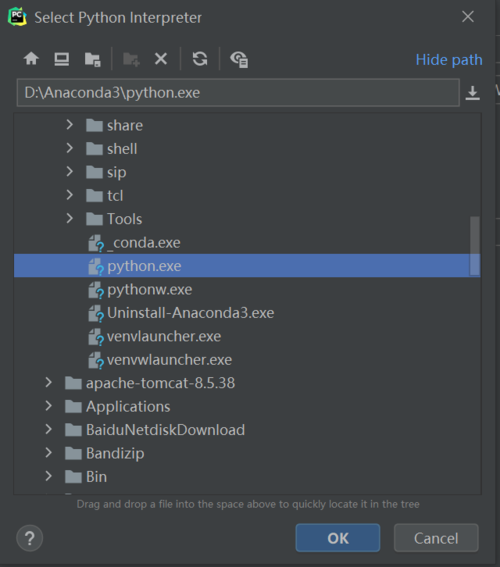
Task: Click the Delete X toolbar icon
Action: pos(161,59)
